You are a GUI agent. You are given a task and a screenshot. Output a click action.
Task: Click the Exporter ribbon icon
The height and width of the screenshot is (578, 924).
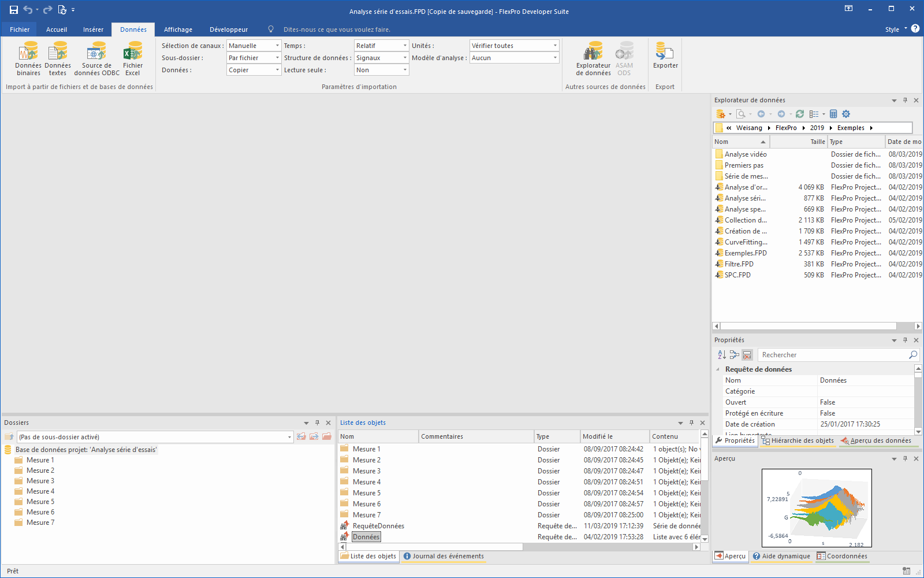click(665, 55)
